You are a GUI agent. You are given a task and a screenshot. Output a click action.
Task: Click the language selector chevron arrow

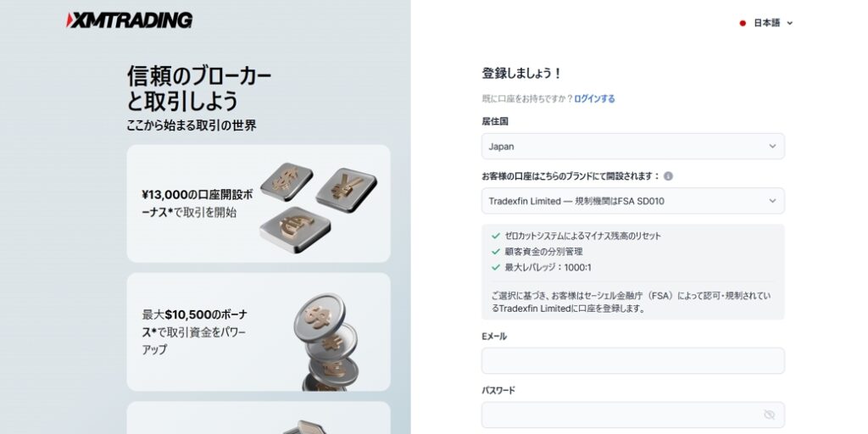coord(789,23)
